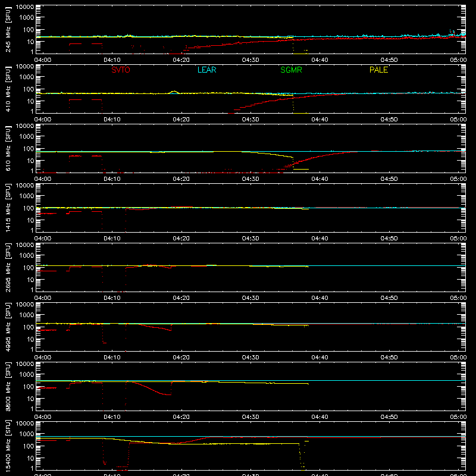Click 04:30 tick label below 1415 MHz panel

[250, 239]
